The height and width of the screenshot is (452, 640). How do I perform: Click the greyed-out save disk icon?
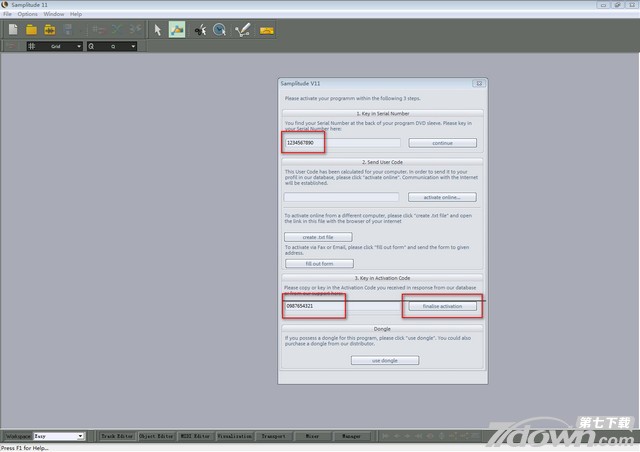click(68, 30)
